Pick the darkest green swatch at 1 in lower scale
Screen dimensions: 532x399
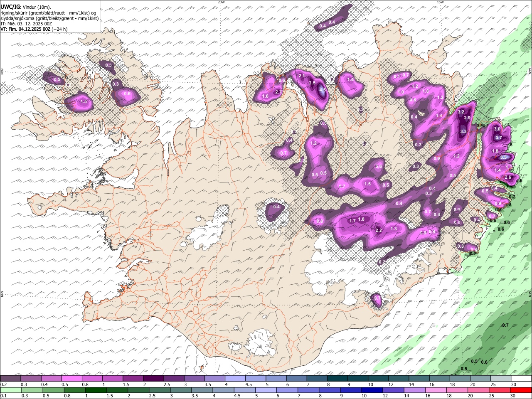96,390
